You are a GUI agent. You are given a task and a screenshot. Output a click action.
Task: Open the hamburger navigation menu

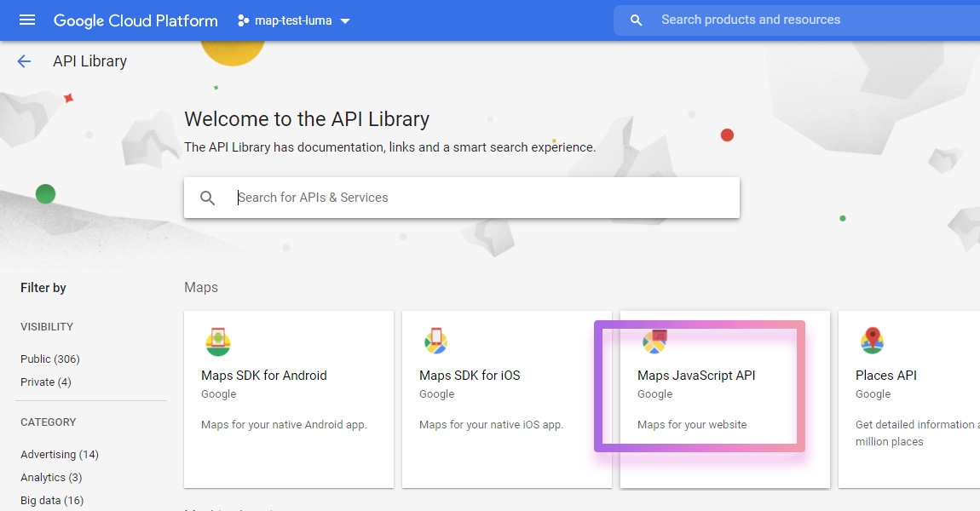pyautogui.click(x=27, y=20)
